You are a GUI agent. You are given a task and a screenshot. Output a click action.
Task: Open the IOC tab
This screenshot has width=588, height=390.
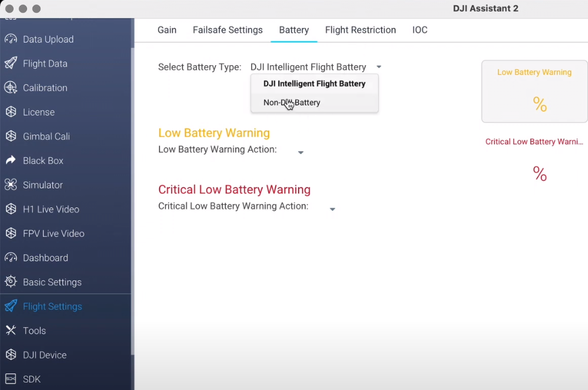pyautogui.click(x=419, y=30)
